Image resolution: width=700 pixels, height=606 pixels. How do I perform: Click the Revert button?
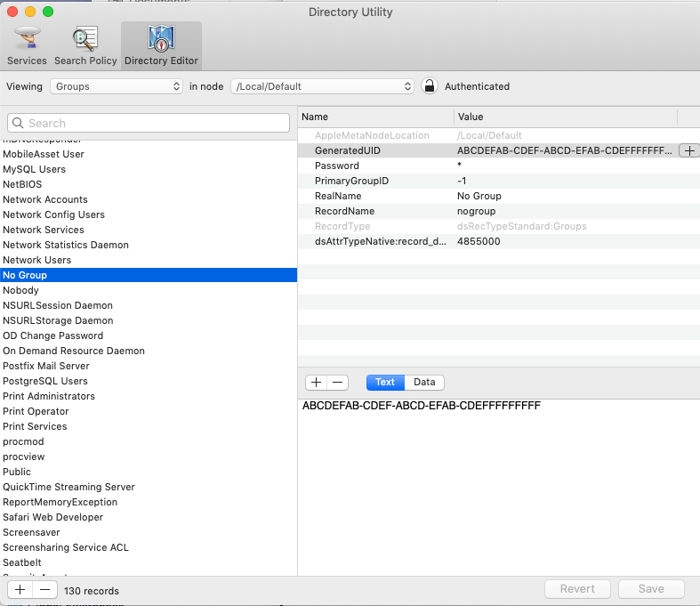click(577, 589)
